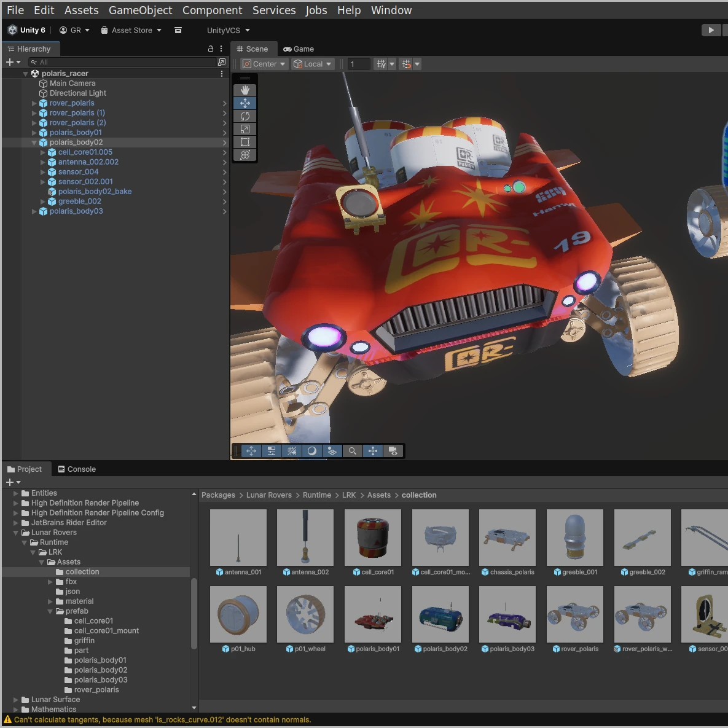The image size is (728, 728).
Task: Expand the Lunar Surface package folder
Action: [x=16, y=700]
